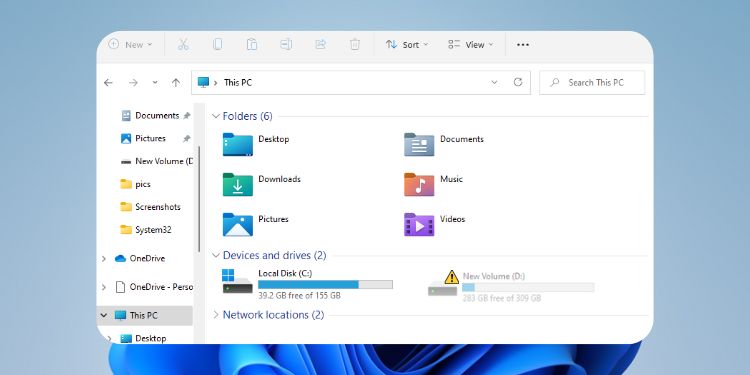Click the Videos folder icon
Viewport: 750px width, 375px height.
click(x=419, y=224)
